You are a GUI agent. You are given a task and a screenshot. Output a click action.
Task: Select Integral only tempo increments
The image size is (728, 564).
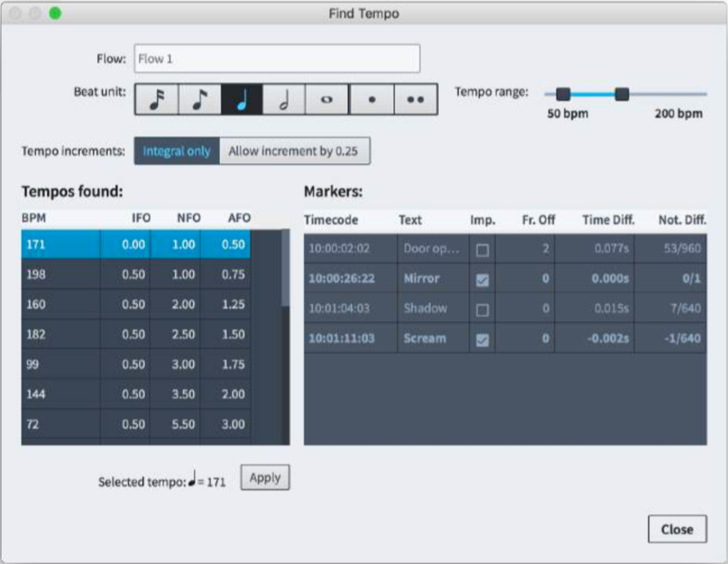pos(176,150)
